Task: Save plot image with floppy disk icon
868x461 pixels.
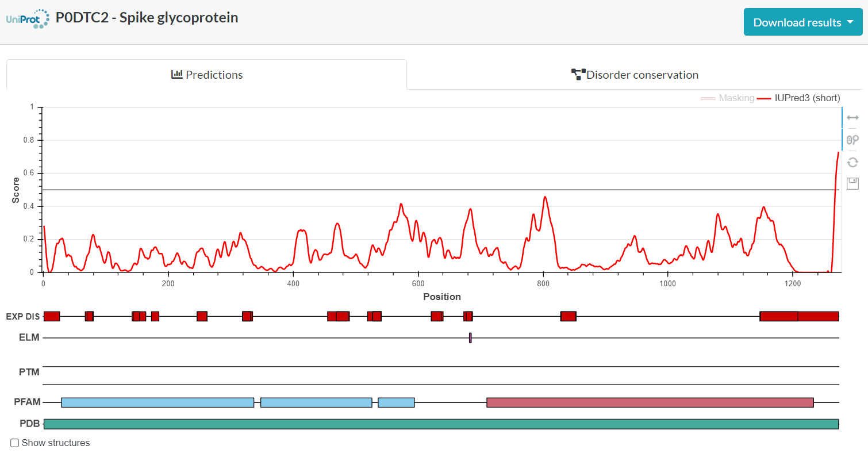Action: (852, 183)
